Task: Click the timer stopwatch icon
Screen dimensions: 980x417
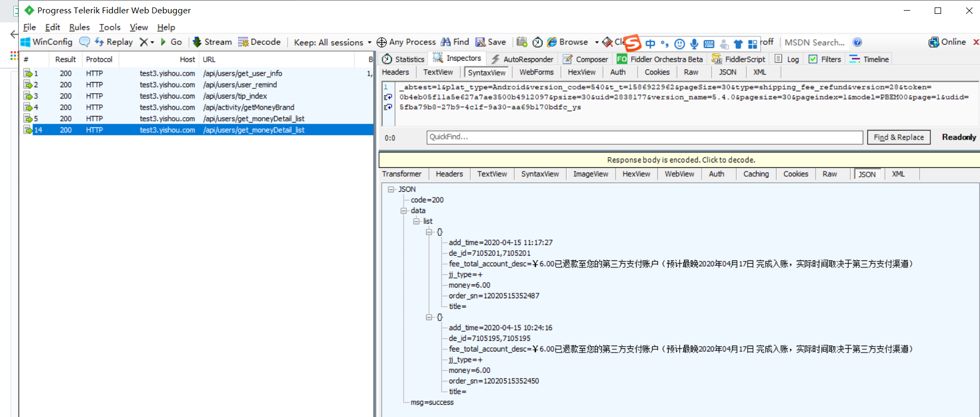Action: click(x=537, y=42)
